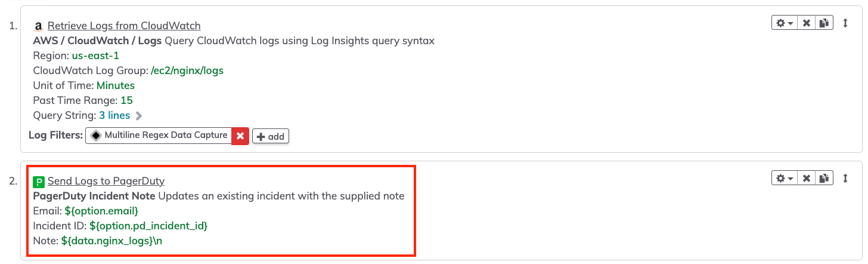Click the ${option.pd_incident_id} Incident ID value
This screenshot has height=264, width=868.
(x=148, y=226)
